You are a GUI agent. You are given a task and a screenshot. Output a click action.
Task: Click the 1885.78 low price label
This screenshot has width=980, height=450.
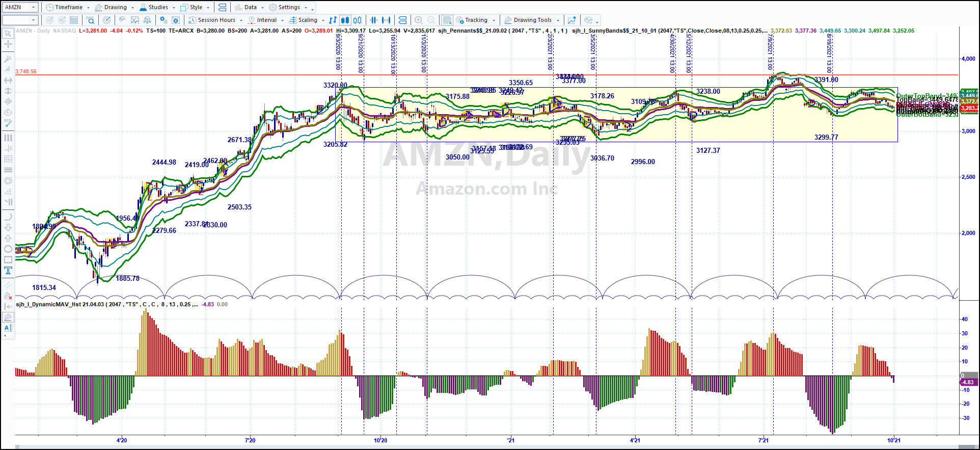pos(127,278)
